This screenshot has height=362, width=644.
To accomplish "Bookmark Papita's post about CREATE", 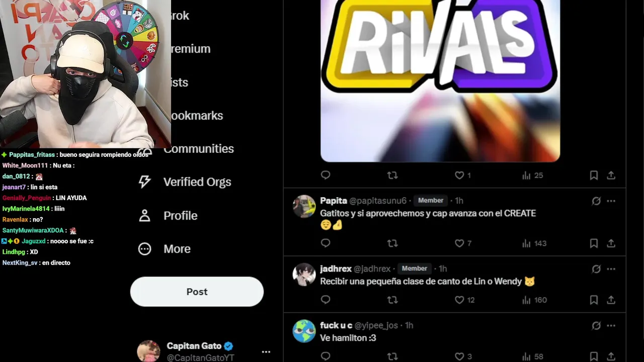I will point(594,243).
